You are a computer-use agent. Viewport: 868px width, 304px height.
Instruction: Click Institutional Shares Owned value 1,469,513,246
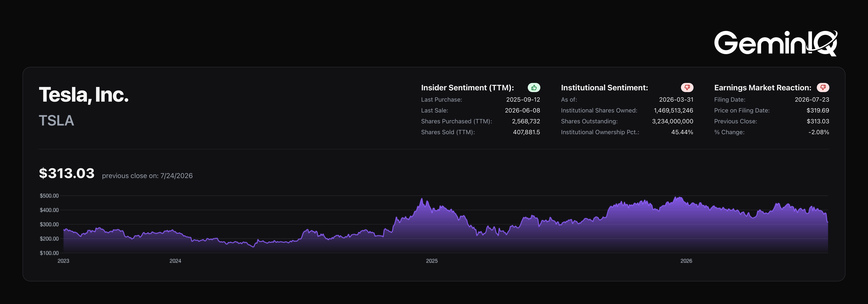pyautogui.click(x=674, y=111)
